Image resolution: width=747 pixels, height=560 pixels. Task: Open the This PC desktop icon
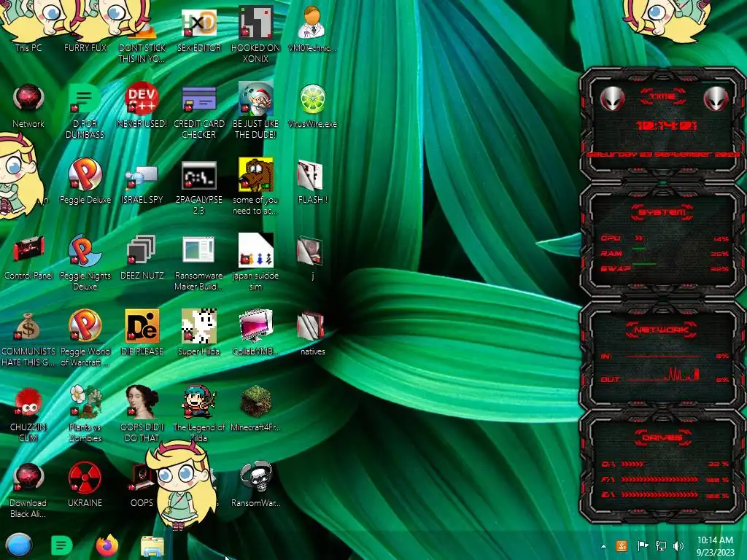point(28,47)
